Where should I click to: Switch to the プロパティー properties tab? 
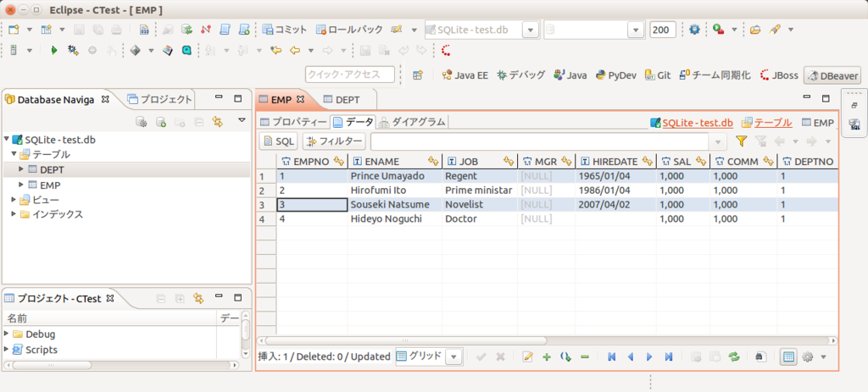click(x=293, y=122)
